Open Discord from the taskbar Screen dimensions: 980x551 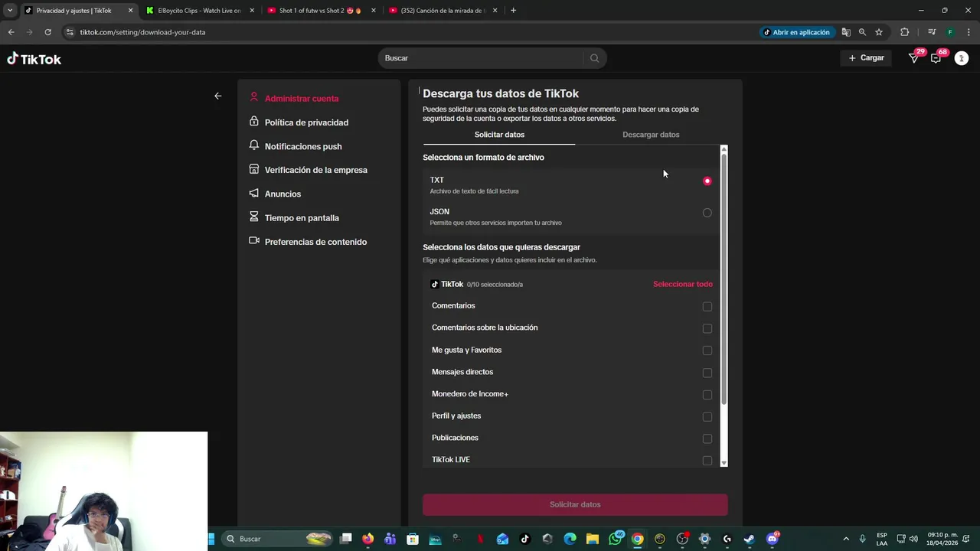coord(772,539)
